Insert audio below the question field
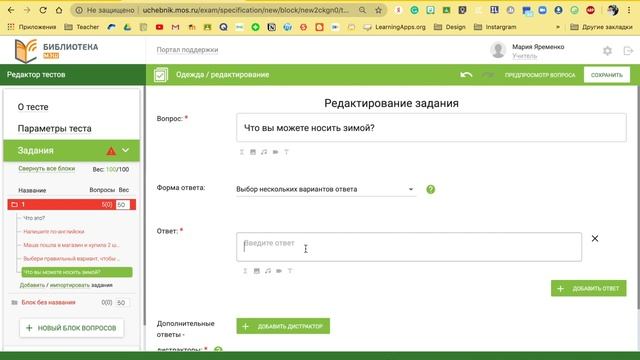This screenshot has height=360, width=640. tap(264, 152)
